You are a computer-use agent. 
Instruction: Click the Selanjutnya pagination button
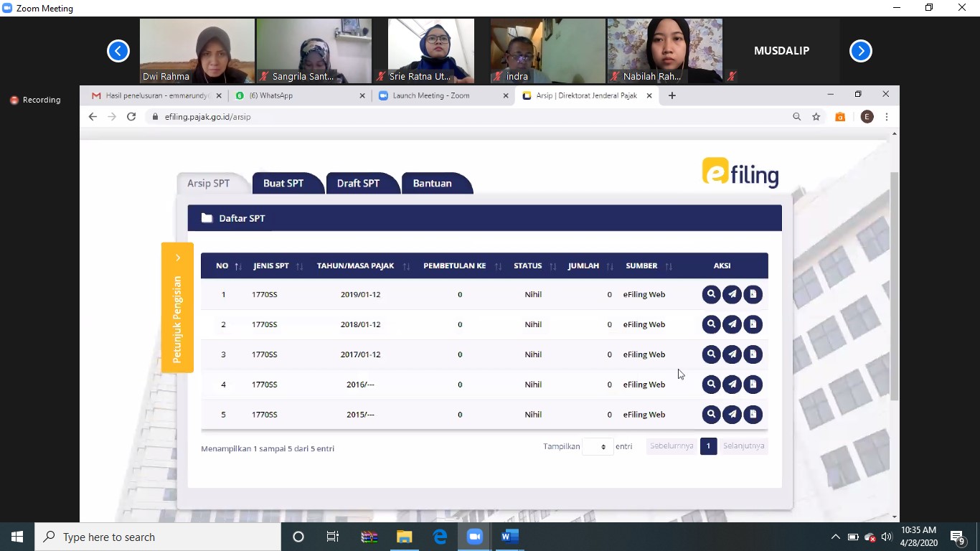click(x=743, y=446)
